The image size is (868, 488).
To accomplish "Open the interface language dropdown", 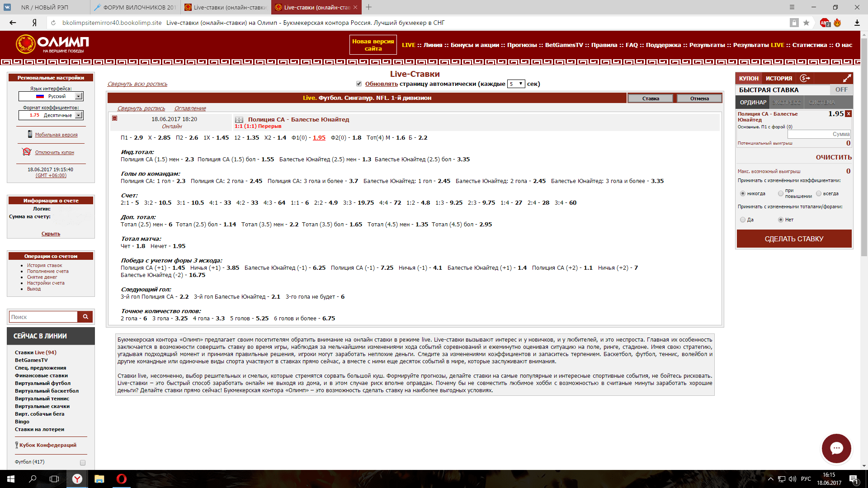I will click(51, 96).
